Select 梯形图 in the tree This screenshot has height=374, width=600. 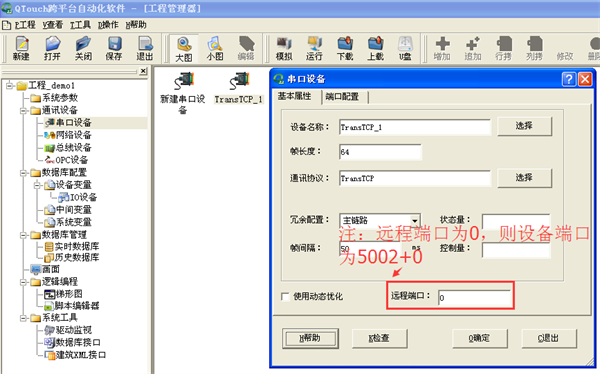pyautogui.click(x=64, y=294)
